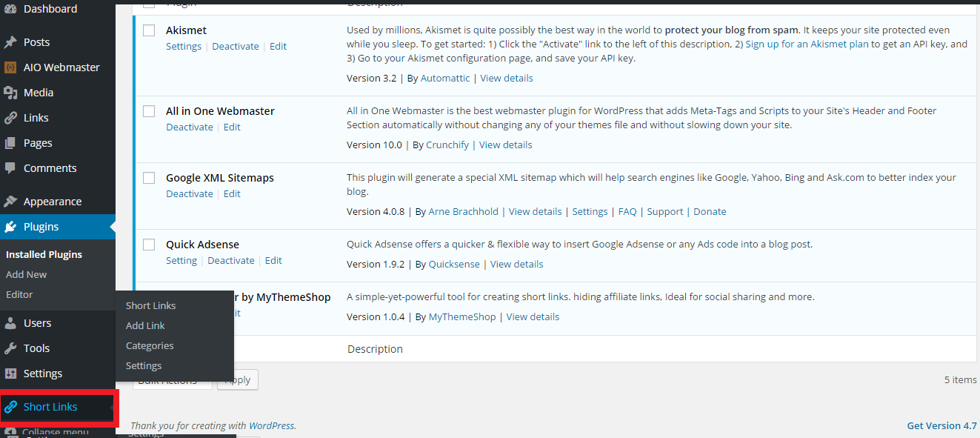This screenshot has height=438, width=980.
Task: Choose Short Links in flyout submenu
Action: tap(151, 305)
